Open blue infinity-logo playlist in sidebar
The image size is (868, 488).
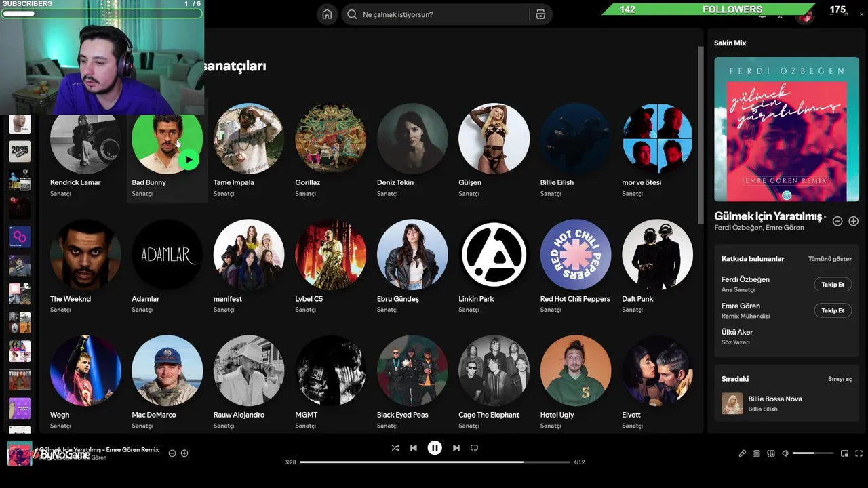(20, 237)
